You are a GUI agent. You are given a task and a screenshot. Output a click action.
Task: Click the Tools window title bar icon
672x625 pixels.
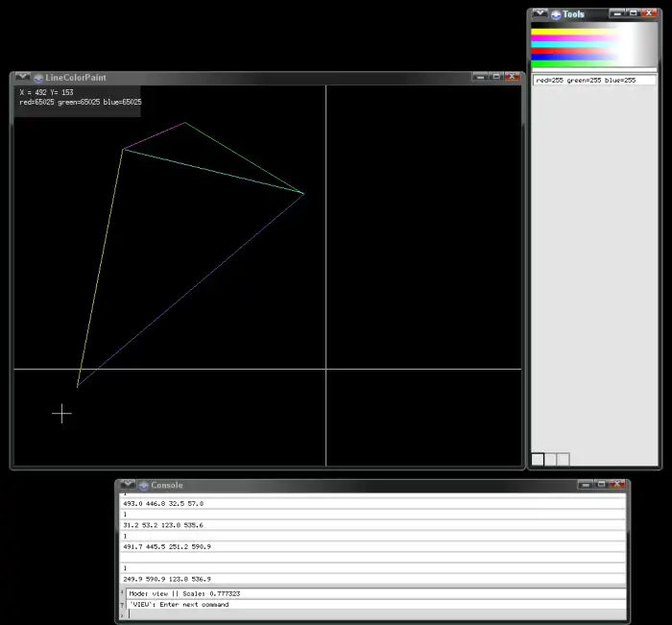[556, 15]
